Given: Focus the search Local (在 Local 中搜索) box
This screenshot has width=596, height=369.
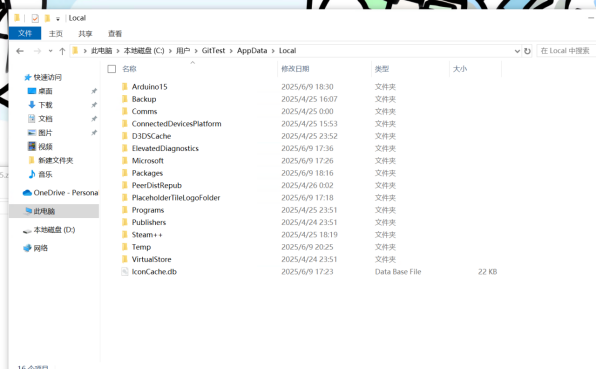Looking at the screenshot, I should [566, 51].
